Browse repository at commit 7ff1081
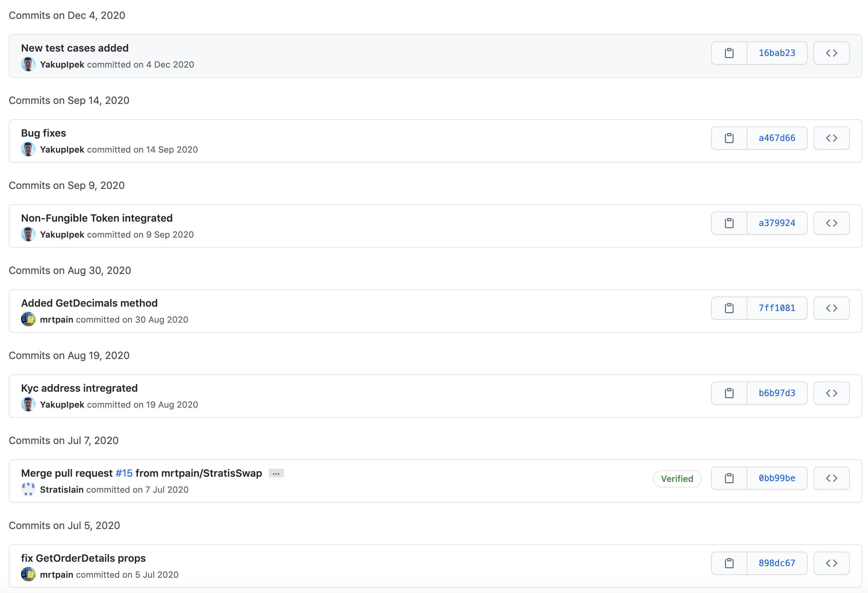The width and height of the screenshot is (868, 593). point(831,308)
